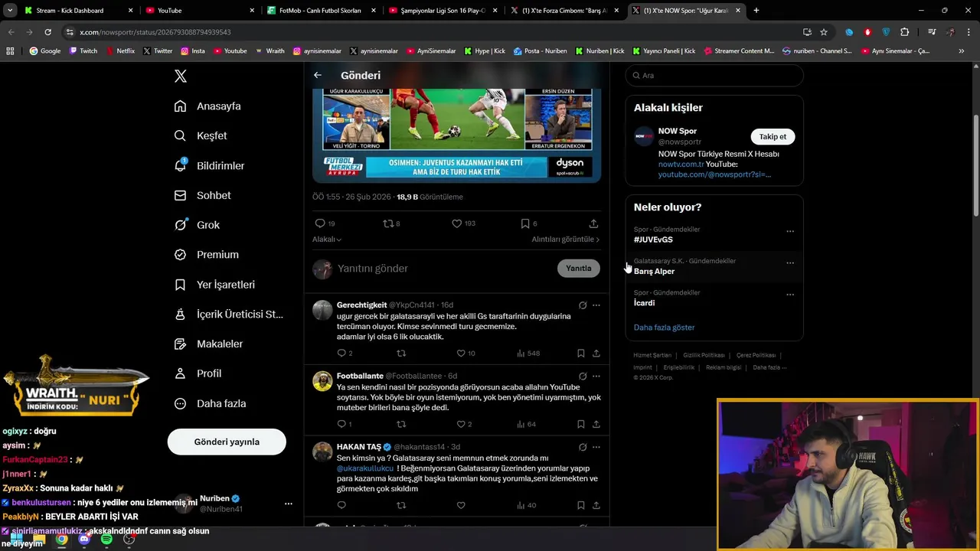
Task: Open the X logo home link
Action: tap(181, 76)
